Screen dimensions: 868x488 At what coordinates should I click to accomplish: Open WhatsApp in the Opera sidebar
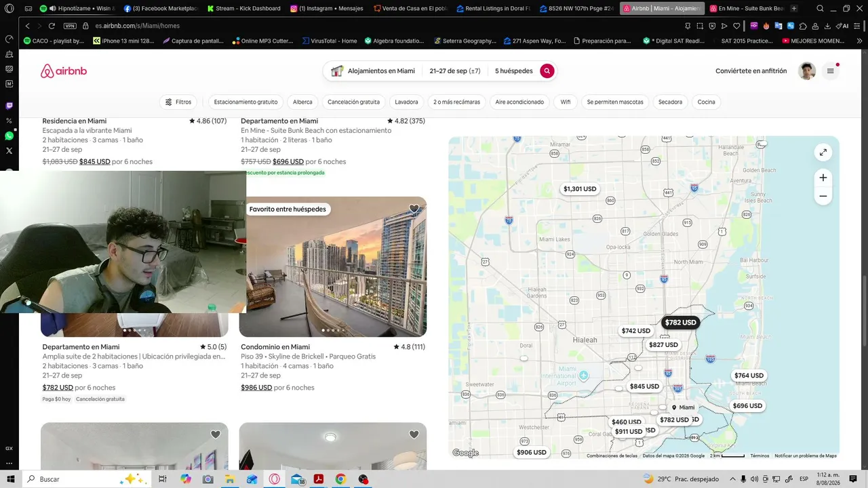pyautogui.click(x=9, y=136)
